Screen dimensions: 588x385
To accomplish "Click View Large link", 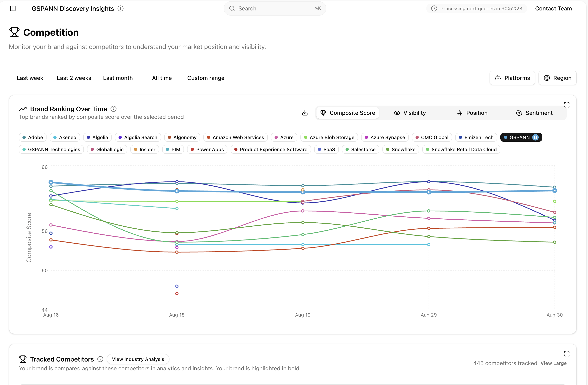I will click(554, 363).
